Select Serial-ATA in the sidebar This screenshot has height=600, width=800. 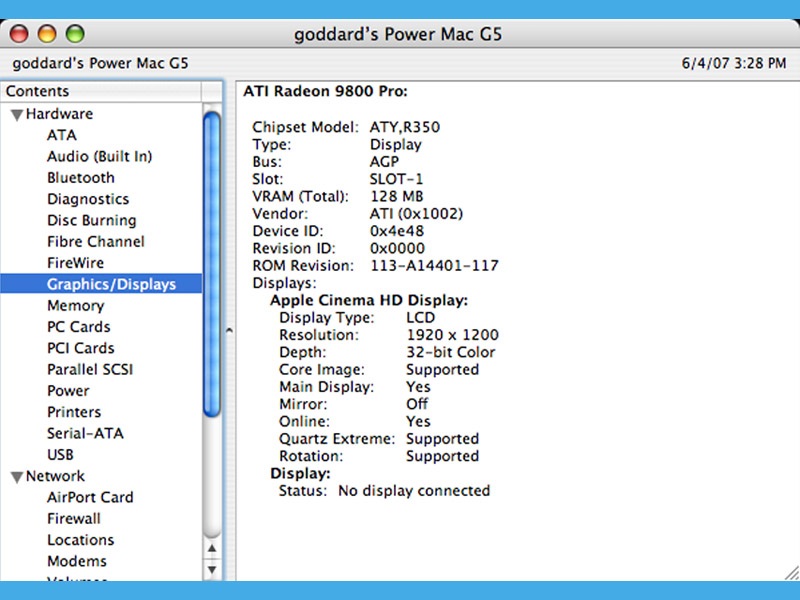85,434
